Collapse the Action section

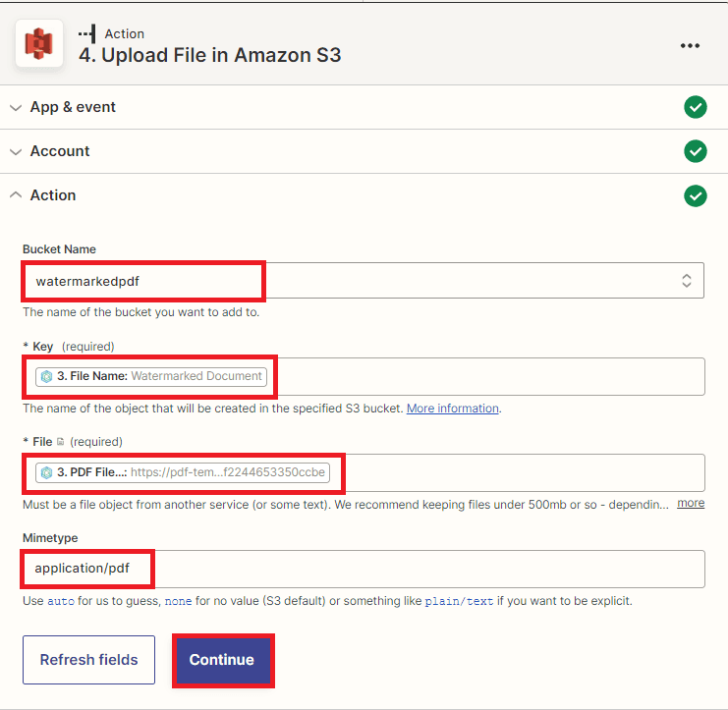pyautogui.click(x=53, y=195)
